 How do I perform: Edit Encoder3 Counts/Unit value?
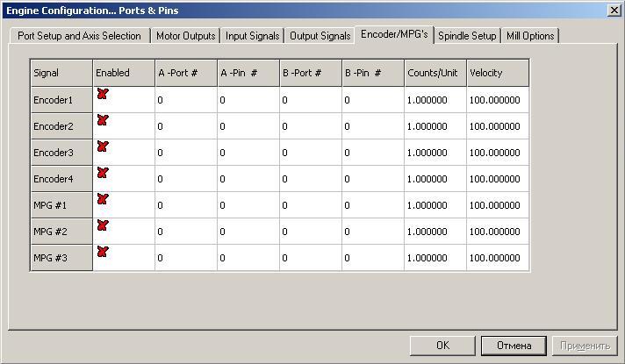coord(435,153)
